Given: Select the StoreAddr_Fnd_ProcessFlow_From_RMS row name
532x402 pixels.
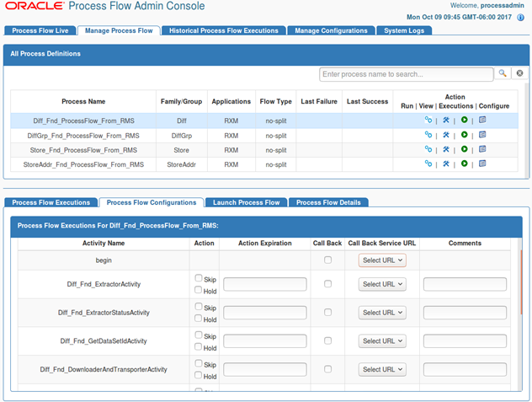Looking at the screenshot, I should [x=83, y=165].
